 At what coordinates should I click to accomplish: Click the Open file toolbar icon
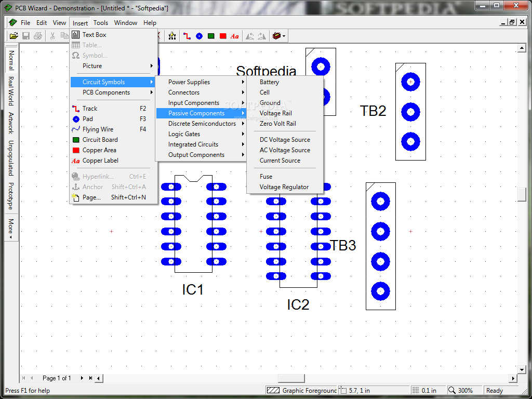[x=14, y=36]
